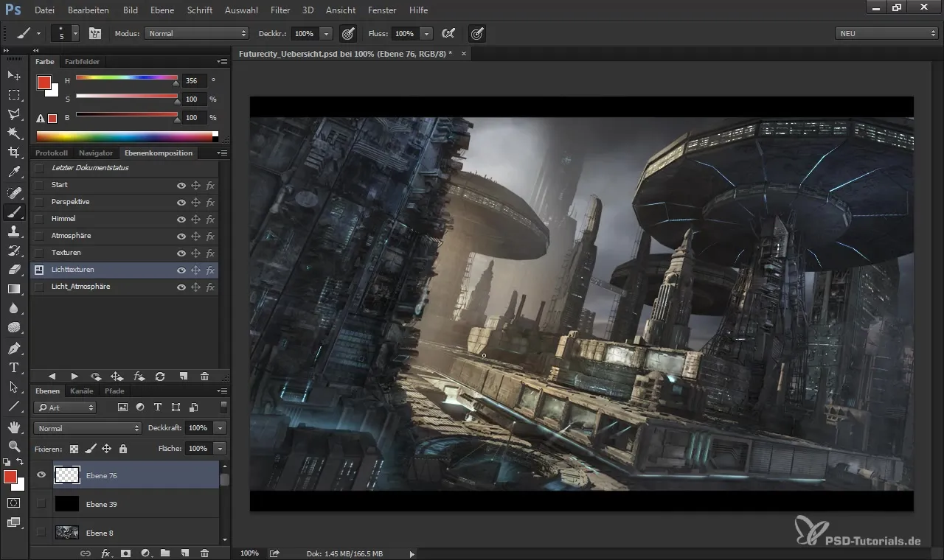This screenshot has width=944, height=560.
Task: Show layer Ebene 8
Action: point(41,533)
